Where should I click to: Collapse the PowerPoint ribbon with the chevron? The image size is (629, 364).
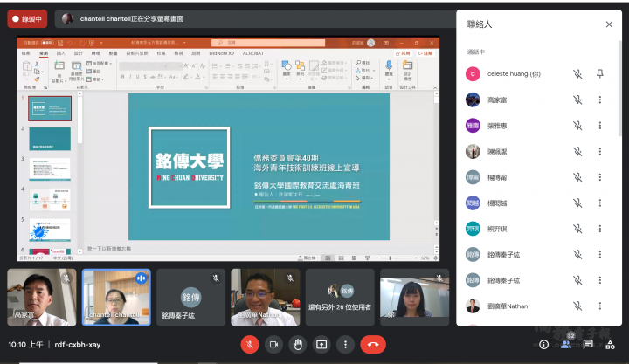[435, 87]
